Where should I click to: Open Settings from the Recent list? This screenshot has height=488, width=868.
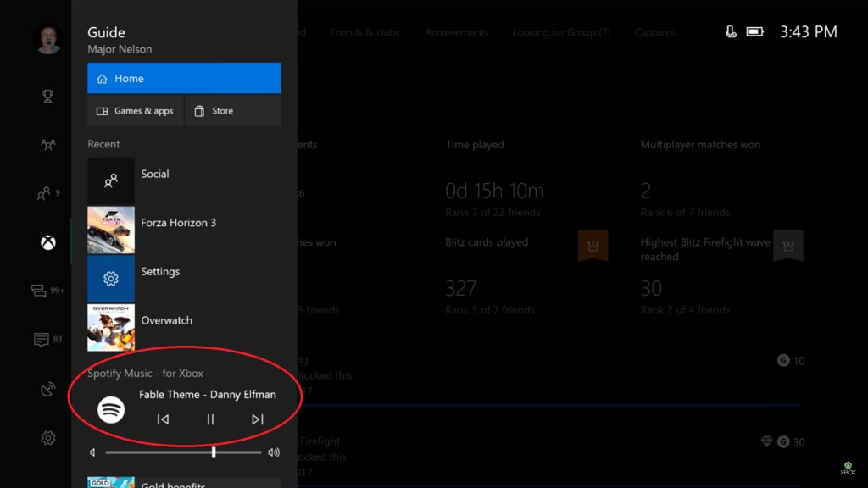(x=184, y=278)
